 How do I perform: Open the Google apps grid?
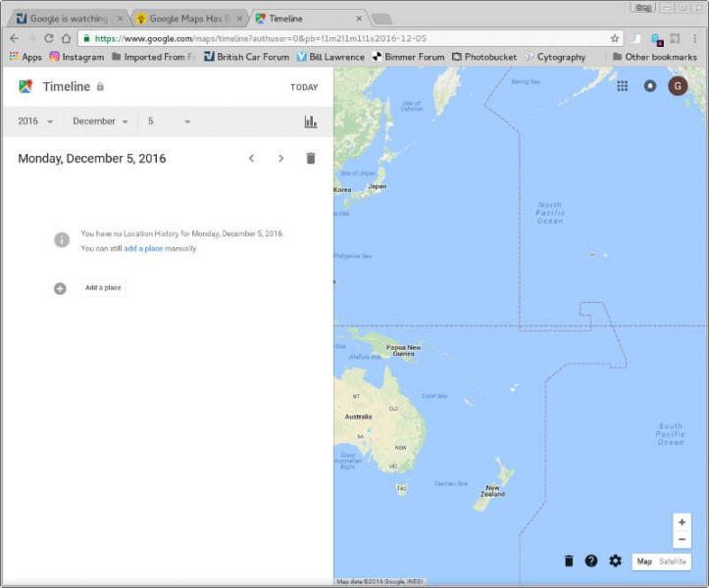click(x=622, y=86)
